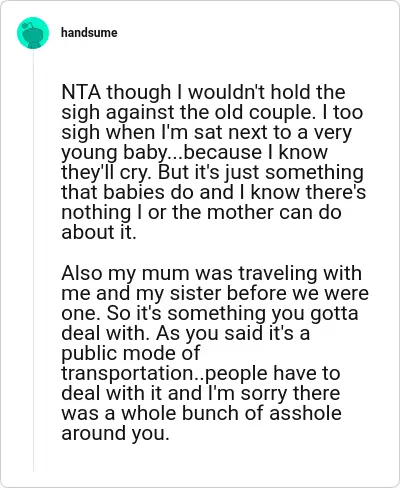400x488 pixels.
Task: Click the line 'that babies do and I know there's'
Action: point(214,192)
